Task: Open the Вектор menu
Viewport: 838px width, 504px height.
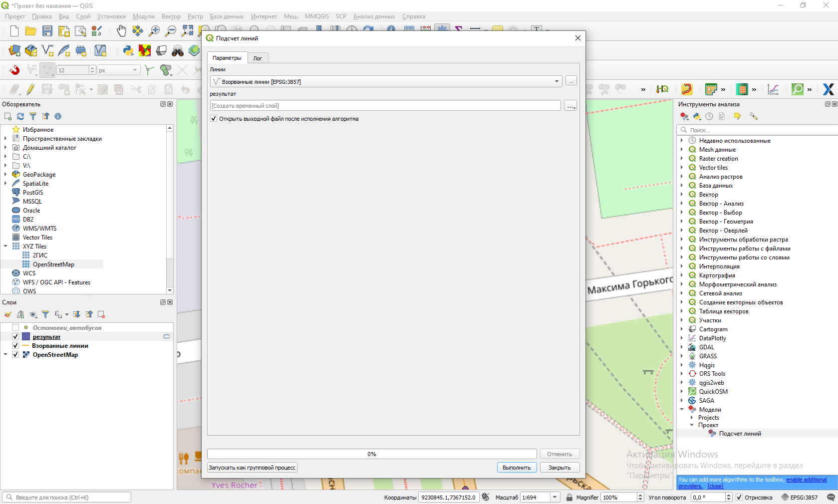Action: pos(171,16)
